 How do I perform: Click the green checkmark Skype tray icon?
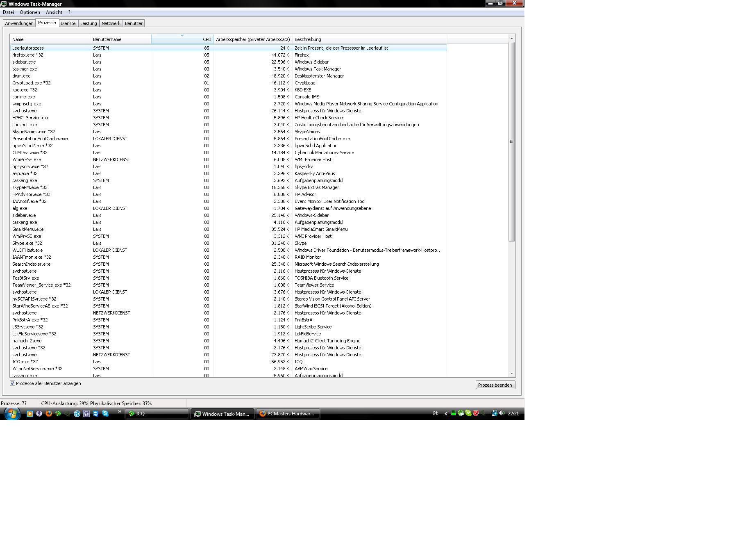click(468, 413)
